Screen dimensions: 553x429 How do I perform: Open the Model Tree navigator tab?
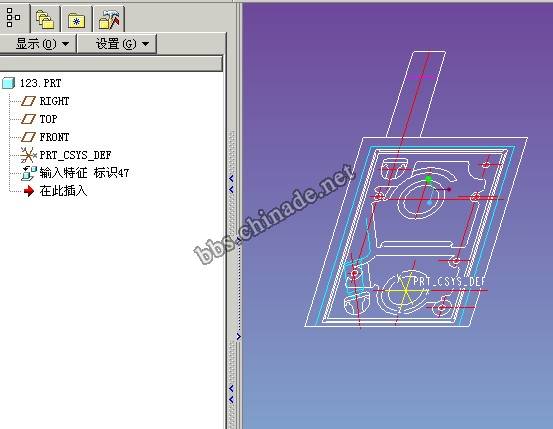13,17
